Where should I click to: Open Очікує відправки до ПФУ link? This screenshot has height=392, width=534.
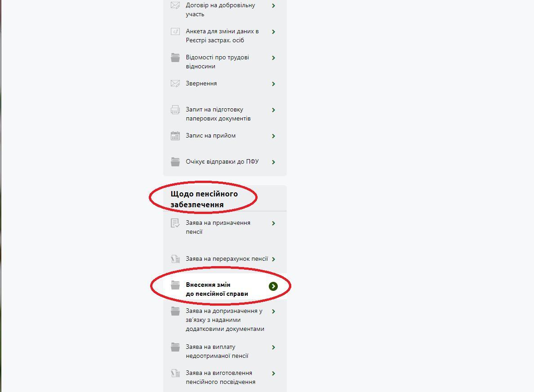click(222, 161)
